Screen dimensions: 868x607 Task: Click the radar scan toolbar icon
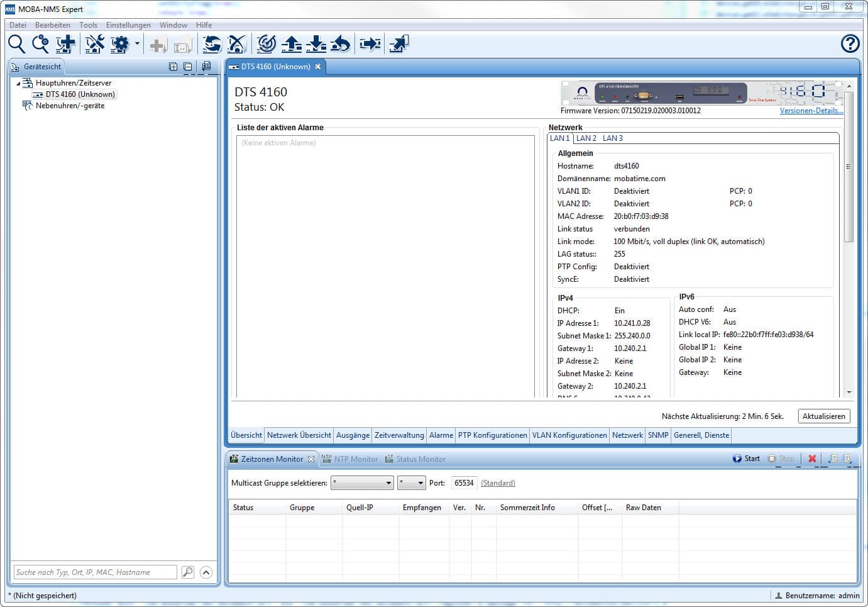[266, 44]
